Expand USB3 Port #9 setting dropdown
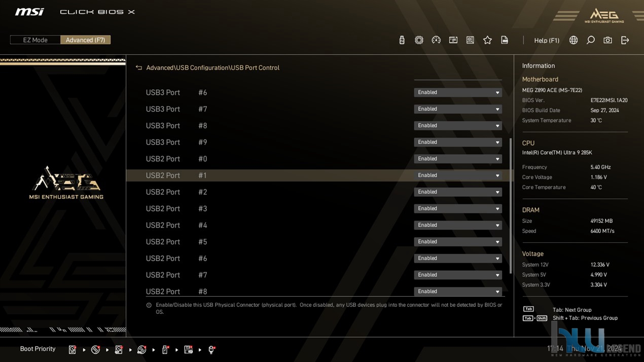The height and width of the screenshot is (362, 644). [458, 142]
